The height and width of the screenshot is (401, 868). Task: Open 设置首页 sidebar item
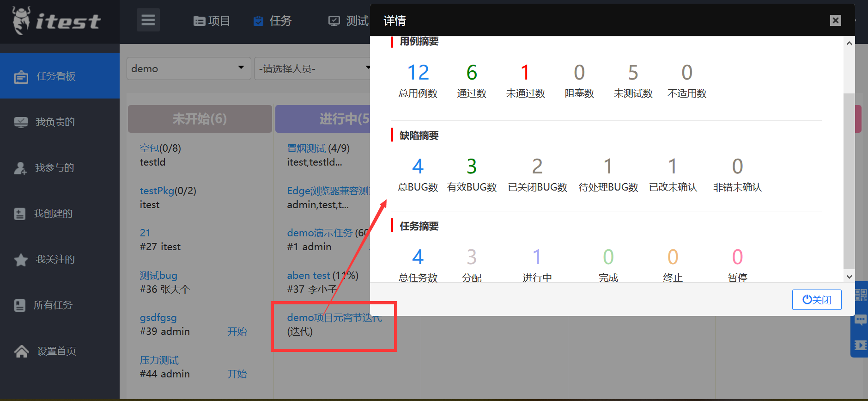coord(60,351)
